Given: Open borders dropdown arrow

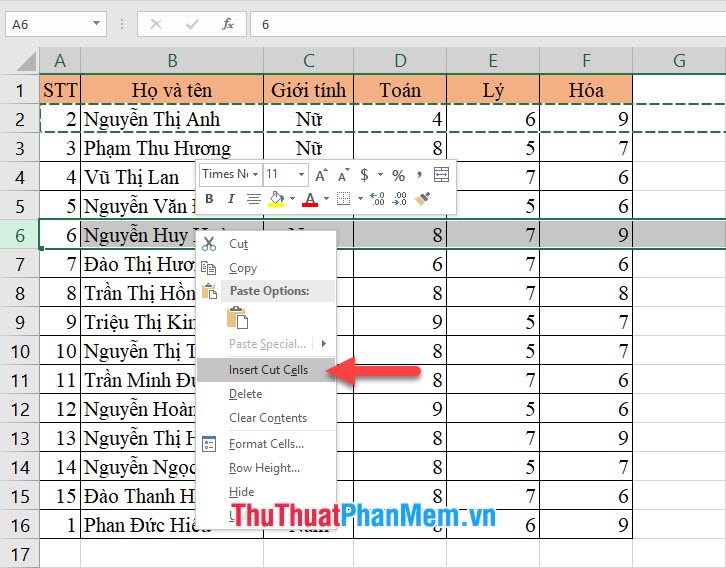Looking at the screenshot, I should click(x=360, y=199).
